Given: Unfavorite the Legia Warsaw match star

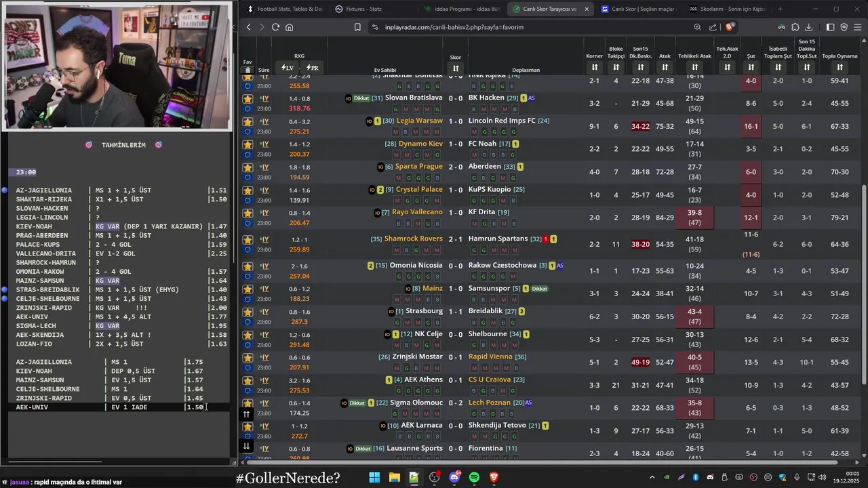Looking at the screenshot, I should (x=248, y=122).
